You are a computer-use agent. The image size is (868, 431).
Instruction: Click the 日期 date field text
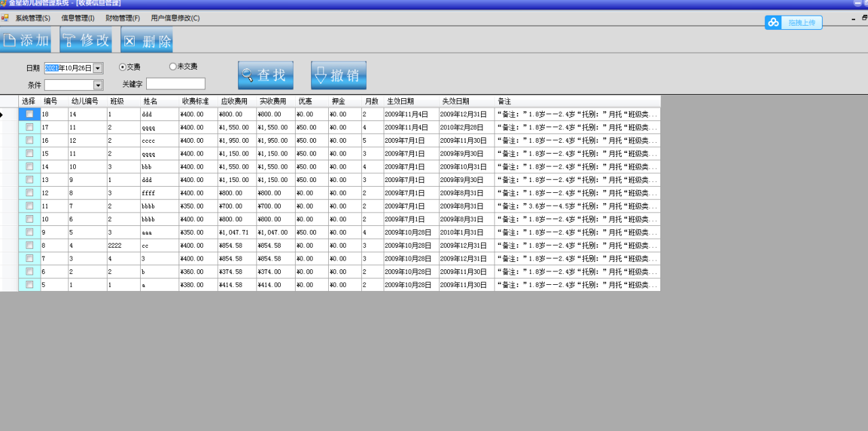[68, 68]
